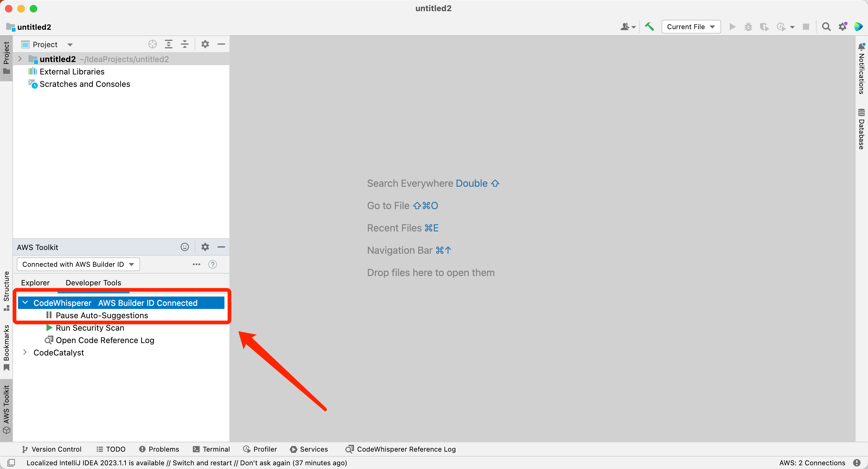
Task: Click the Run play button in toolbar
Action: 732,27
